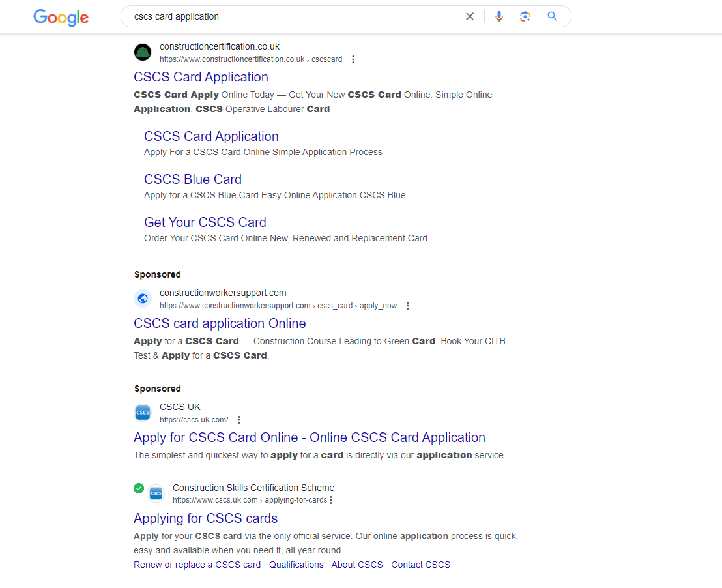The height and width of the screenshot is (588, 722).
Task: Open the Get Your CSCS Card sitelink
Action: pos(205,222)
